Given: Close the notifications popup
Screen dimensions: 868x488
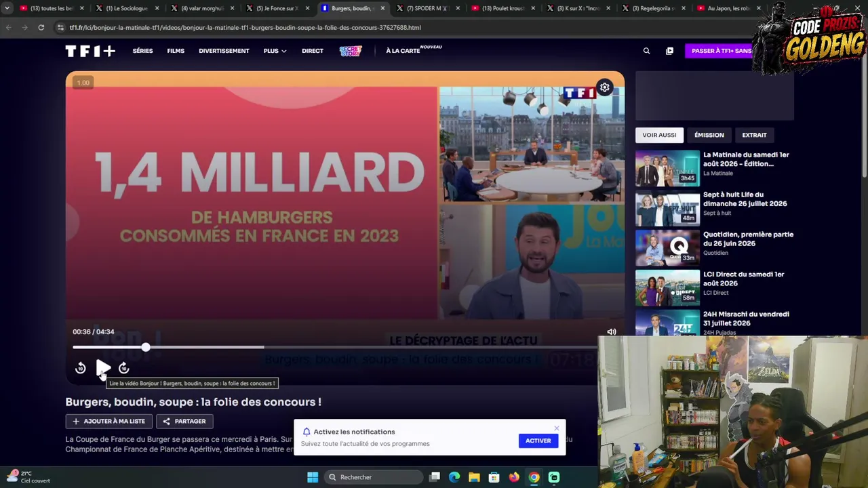Looking at the screenshot, I should [x=557, y=428].
